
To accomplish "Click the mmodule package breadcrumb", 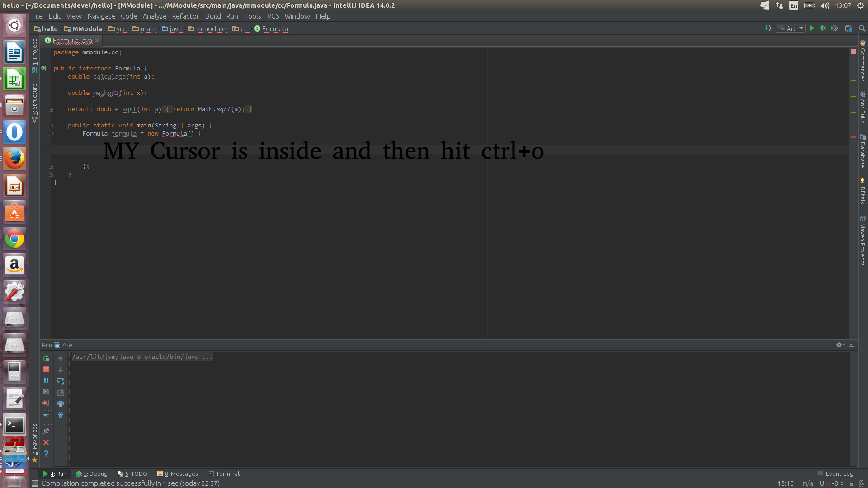I will pos(207,29).
